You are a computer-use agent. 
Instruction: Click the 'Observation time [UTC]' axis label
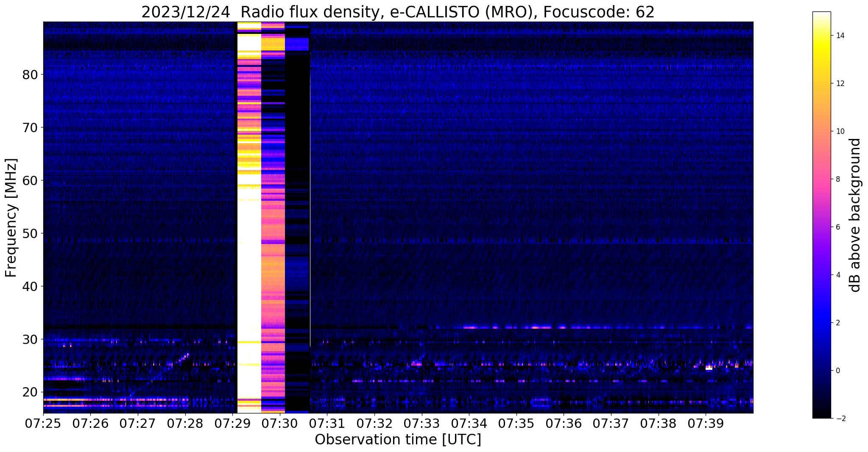[398, 439]
